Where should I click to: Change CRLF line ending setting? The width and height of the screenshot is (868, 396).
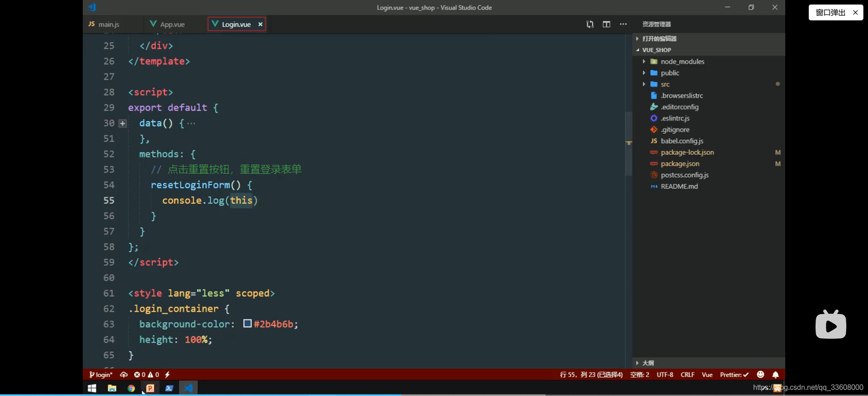point(688,375)
